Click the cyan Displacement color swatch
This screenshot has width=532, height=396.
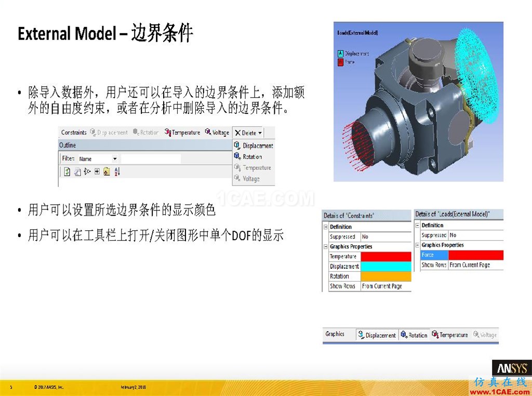point(386,266)
